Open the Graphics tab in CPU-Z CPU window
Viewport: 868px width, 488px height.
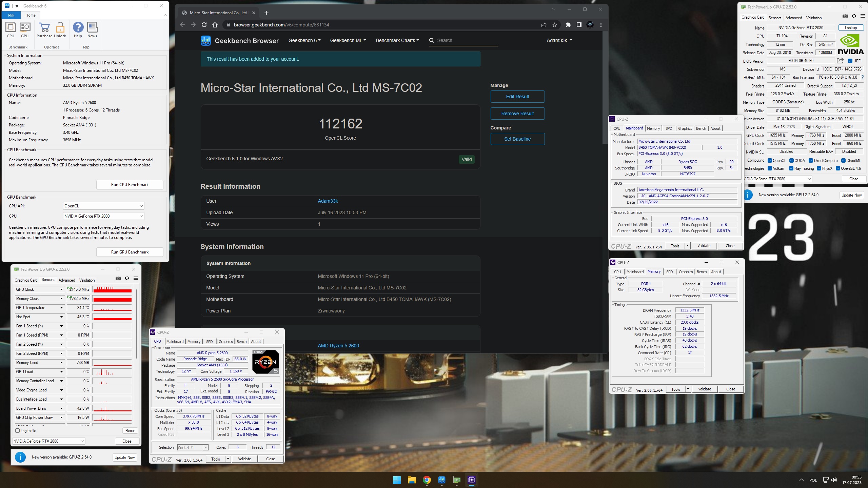click(225, 342)
